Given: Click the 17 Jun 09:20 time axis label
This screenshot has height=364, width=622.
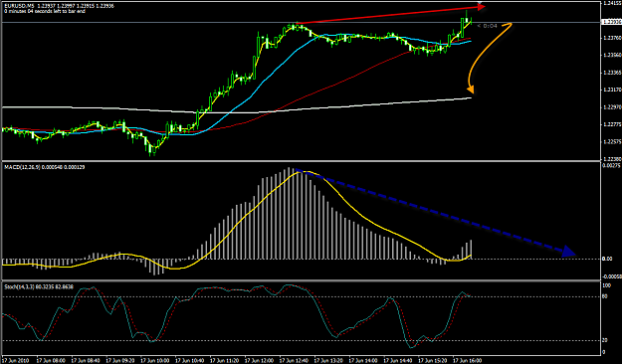Looking at the screenshot, I should click(x=120, y=360).
